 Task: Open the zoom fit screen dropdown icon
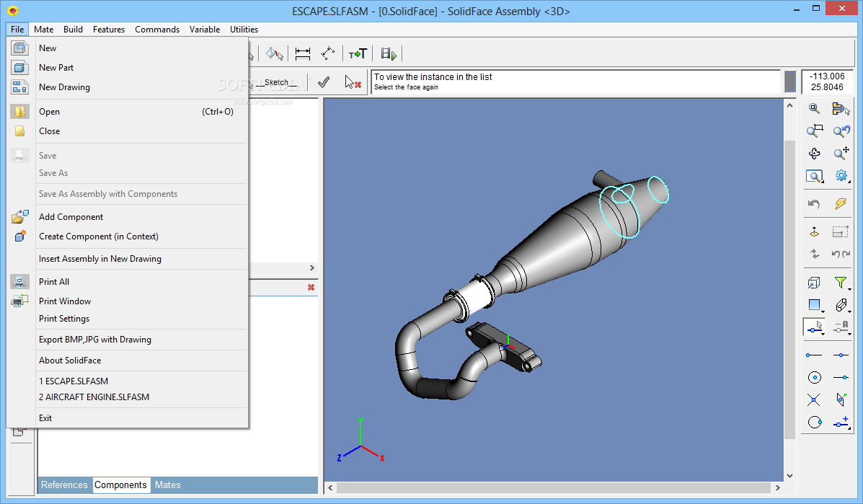pos(815,176)
